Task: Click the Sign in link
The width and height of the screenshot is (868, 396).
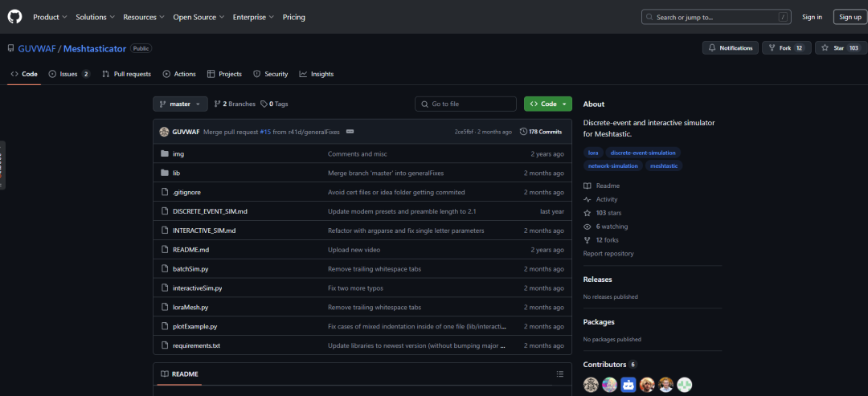Action: point(812,17)
